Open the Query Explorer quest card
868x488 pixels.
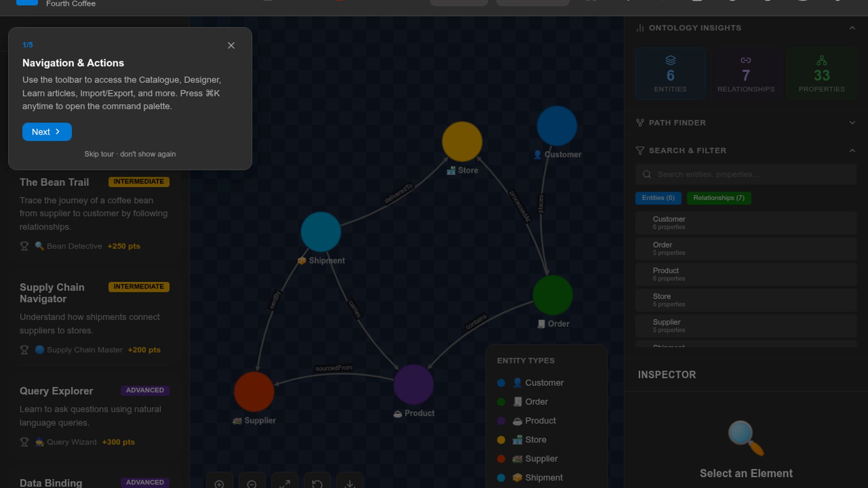(94, 416)
